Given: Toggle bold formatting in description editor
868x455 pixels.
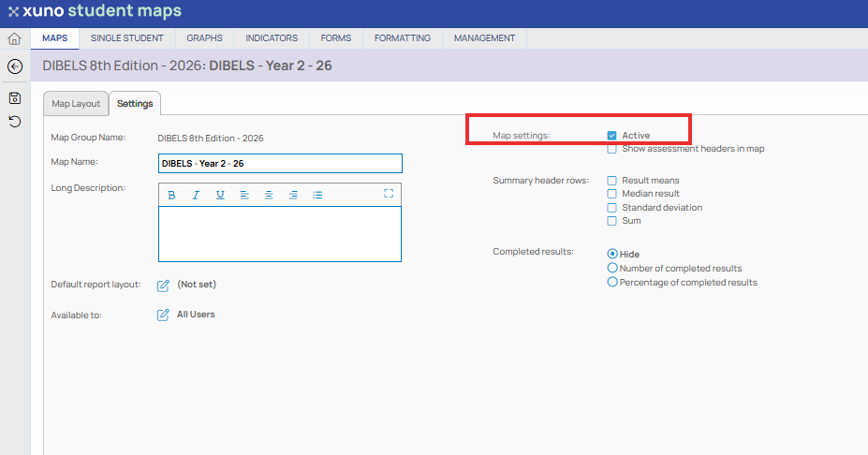Looking at the screenshot, I should [x=171, y=195].
